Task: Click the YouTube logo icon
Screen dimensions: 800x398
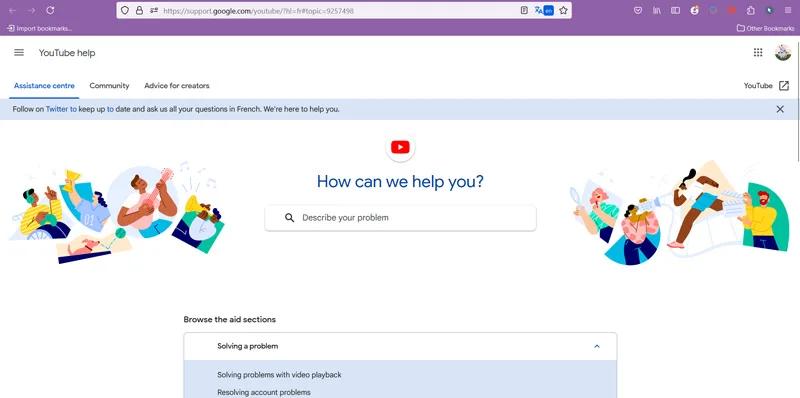Action: [400, 147]
